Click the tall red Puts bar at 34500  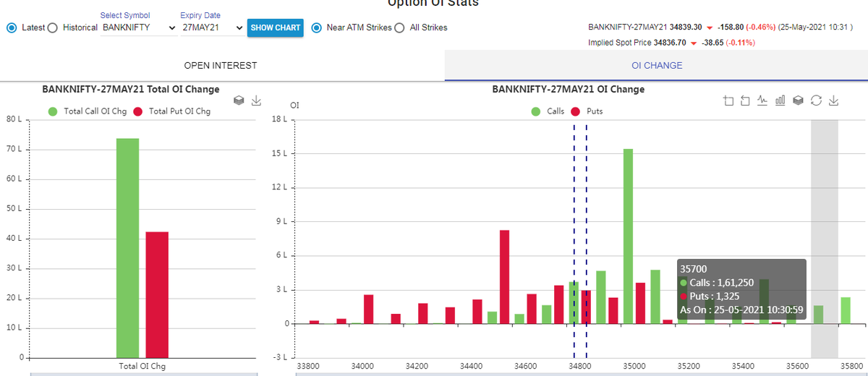tap(505, 277)
